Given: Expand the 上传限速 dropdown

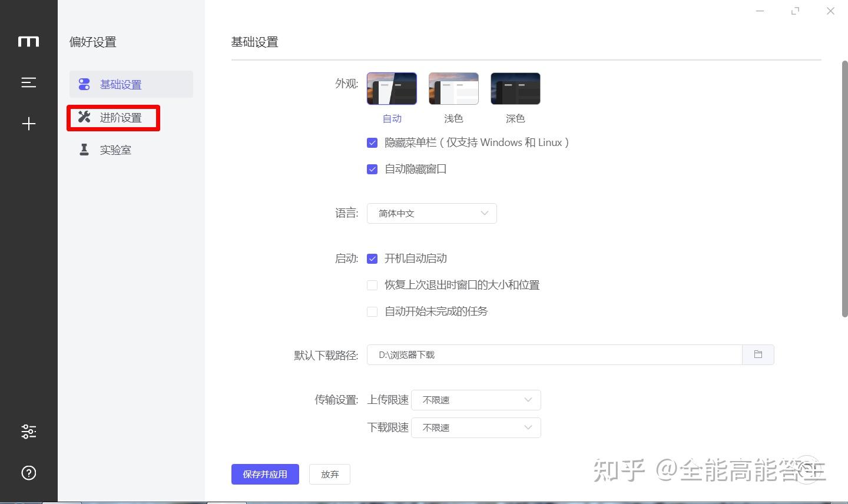Looking at the screenshot, I should [x=476, y=400].
